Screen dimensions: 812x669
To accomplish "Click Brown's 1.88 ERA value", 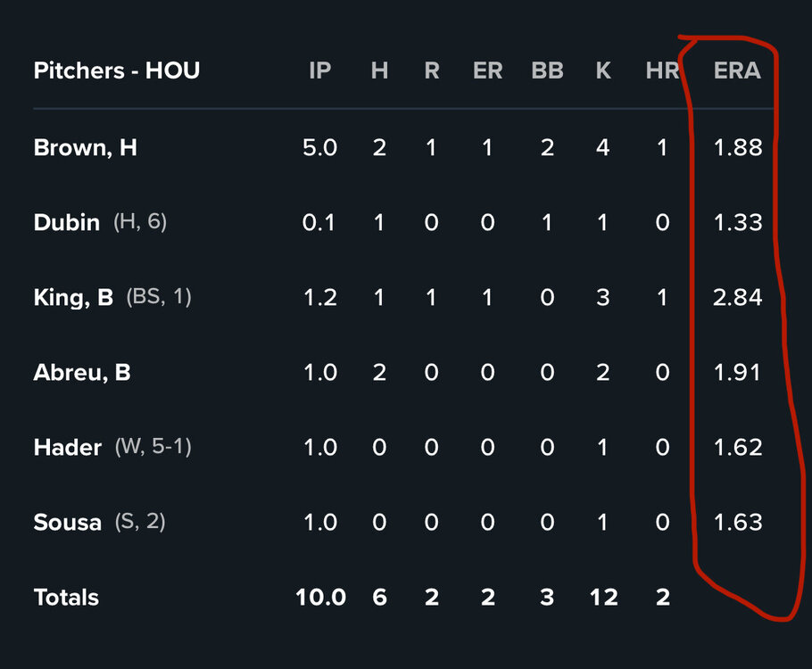I will point(738,147).
